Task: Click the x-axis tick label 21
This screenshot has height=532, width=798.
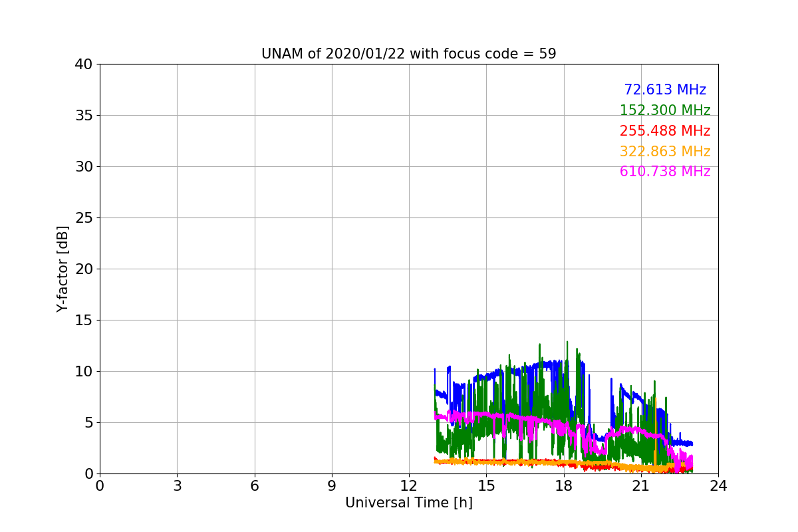Action: pos(641,486)
